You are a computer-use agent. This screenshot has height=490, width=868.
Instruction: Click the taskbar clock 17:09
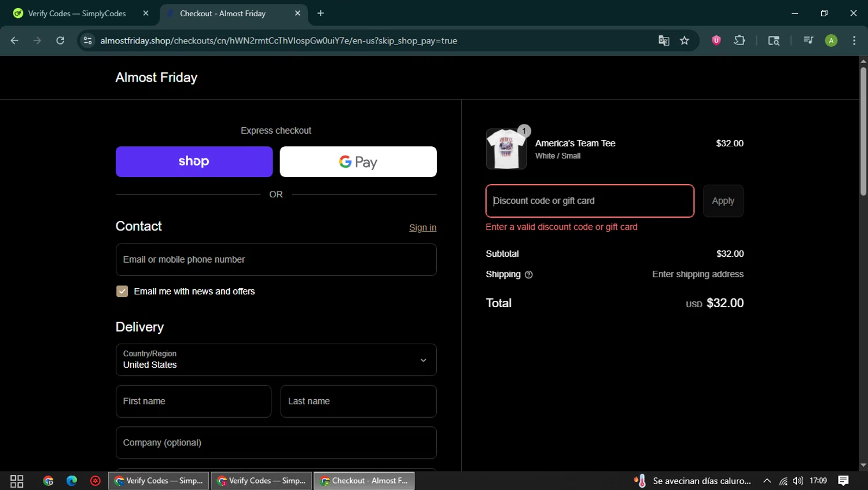(x=818, y=481)
